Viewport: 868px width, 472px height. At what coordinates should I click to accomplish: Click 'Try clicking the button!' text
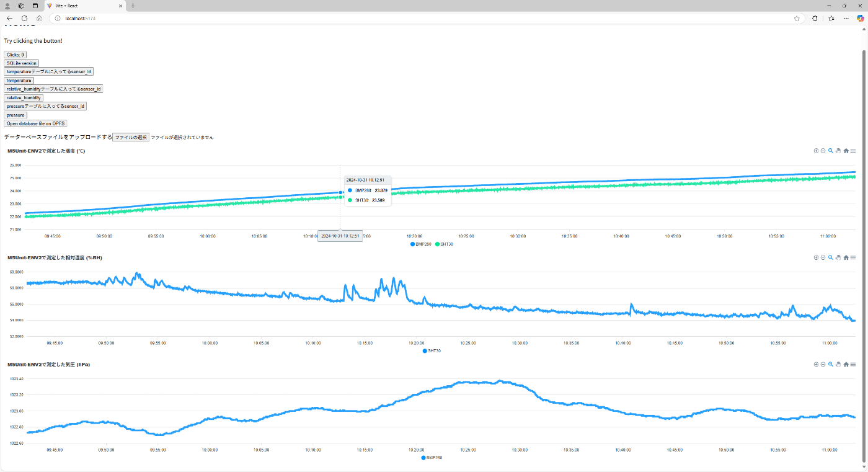pyautogui.click(x=33, y=41)
